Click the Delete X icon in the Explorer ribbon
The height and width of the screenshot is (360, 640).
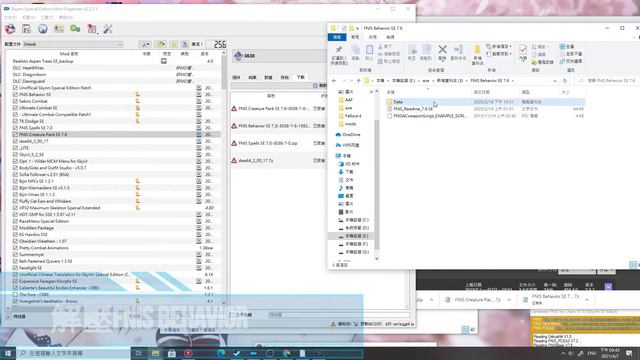click(442, 49)
